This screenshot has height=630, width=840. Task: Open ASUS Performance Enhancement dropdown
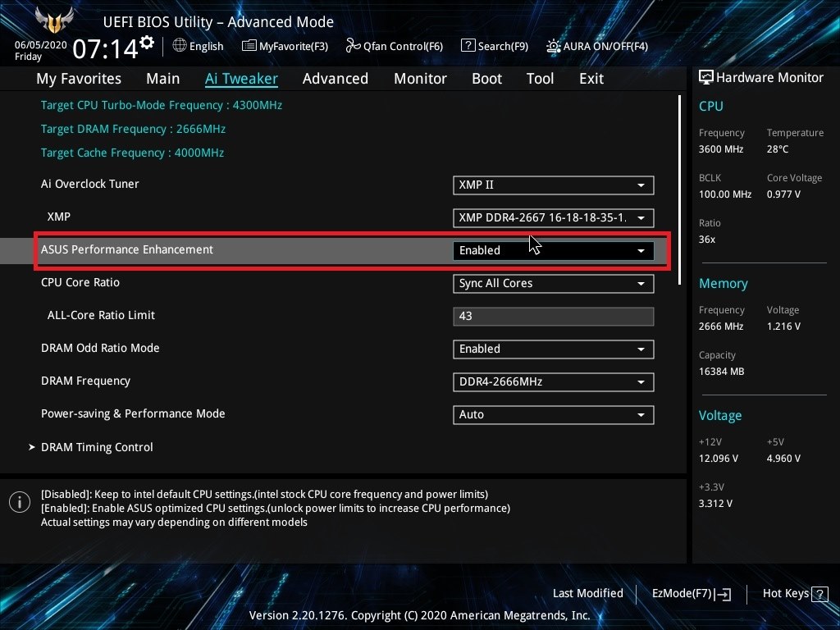click(554, 250)
